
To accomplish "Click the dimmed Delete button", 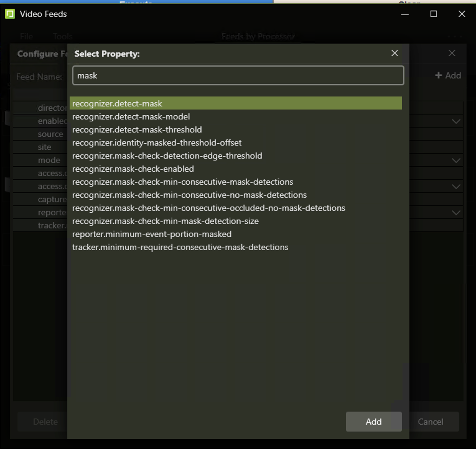I will 45,422.
